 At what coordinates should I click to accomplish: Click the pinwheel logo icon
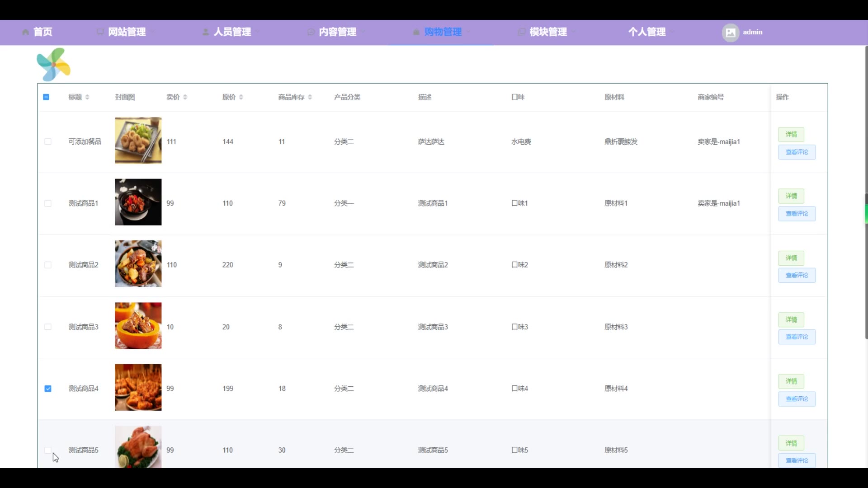click(53, 65)
